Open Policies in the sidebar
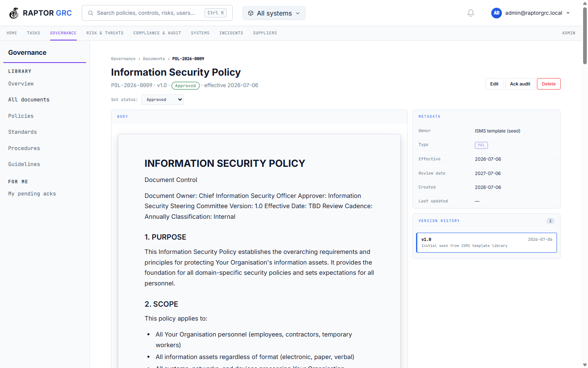This screenshot has width=588, height=368. pos(21,116)
